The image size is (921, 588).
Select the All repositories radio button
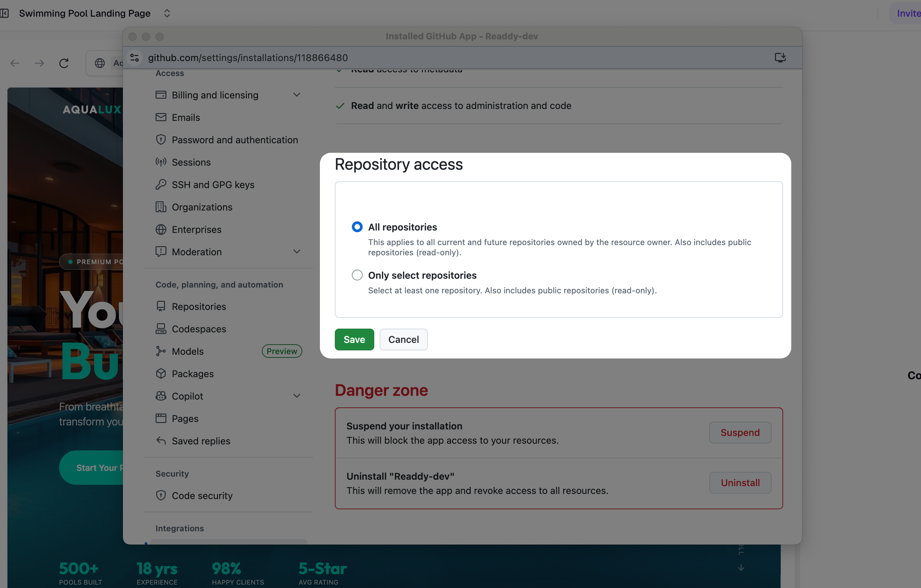357,227
